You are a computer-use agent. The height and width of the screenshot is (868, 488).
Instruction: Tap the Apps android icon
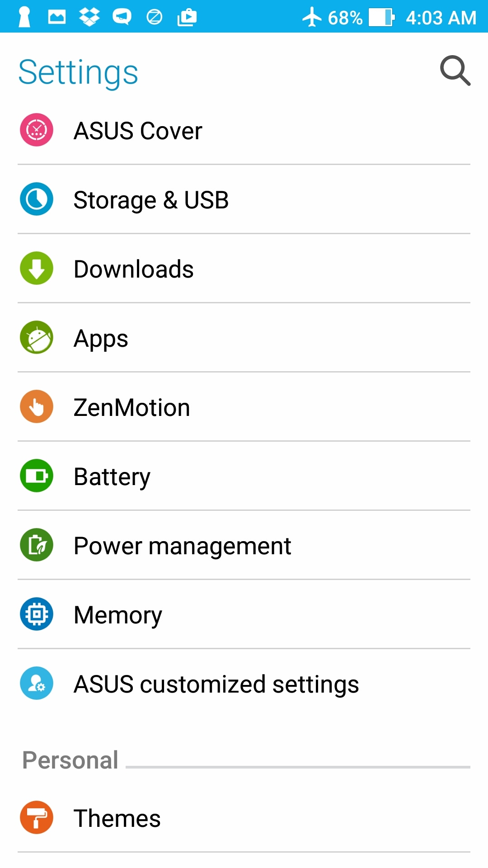click(x=37, y=337)
